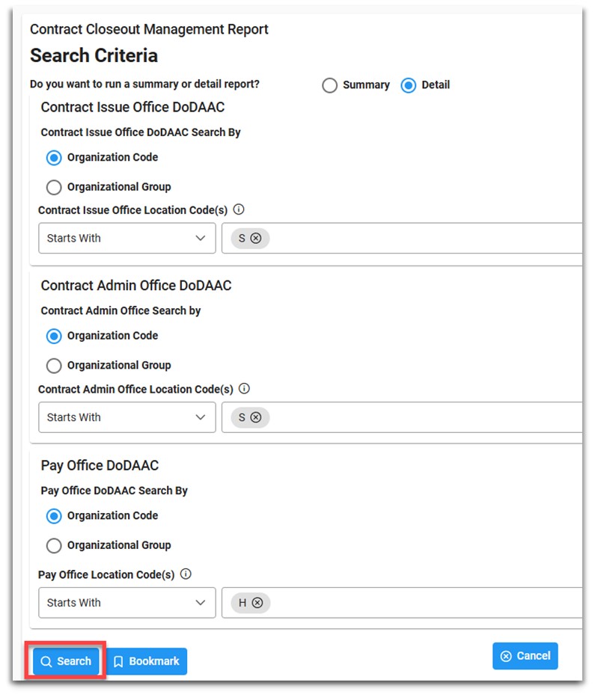595x700 pixels.
Task: Expand Starts With dropdown for Contract Admin Office
Action: 127,417
